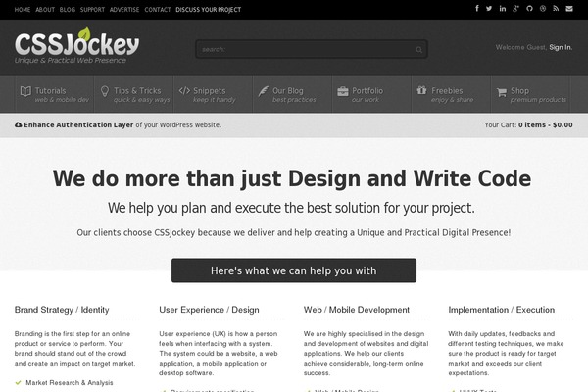The image size is (588, 392).
Task: Click the email envelope icon
Action: click(x=569, y=8)
